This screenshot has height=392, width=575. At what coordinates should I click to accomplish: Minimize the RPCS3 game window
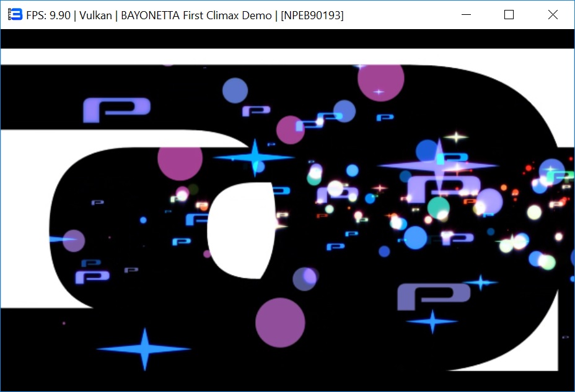pos(466,15)
